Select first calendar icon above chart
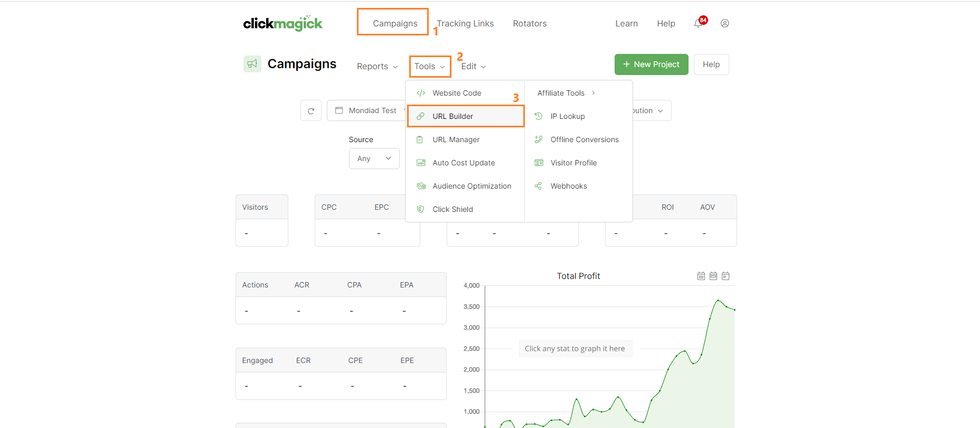This screenshot has height=428, width=980. point(701,276)
